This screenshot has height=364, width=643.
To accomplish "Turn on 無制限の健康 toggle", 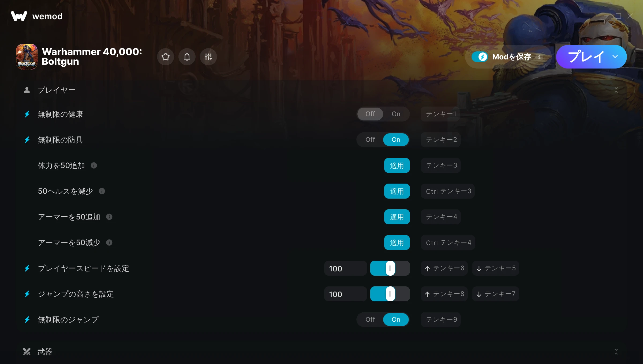I will [396, 114].
